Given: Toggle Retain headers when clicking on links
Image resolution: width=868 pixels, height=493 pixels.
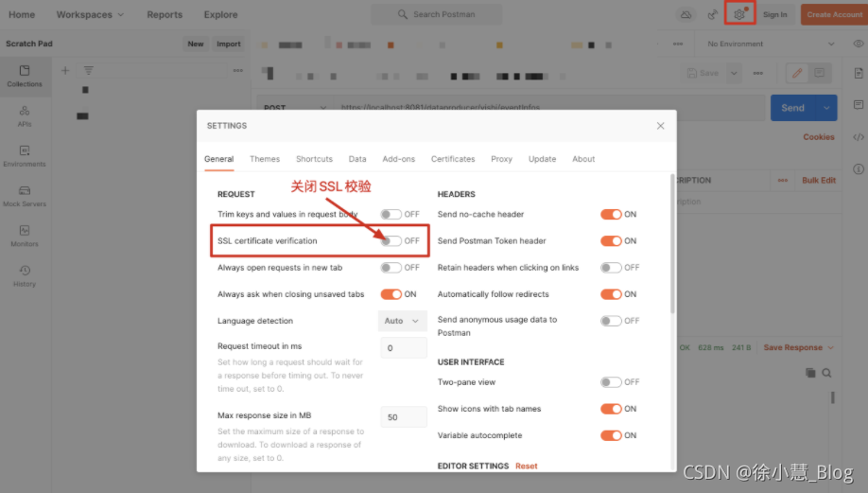Looking at the screenshot, I should (611, 268).
